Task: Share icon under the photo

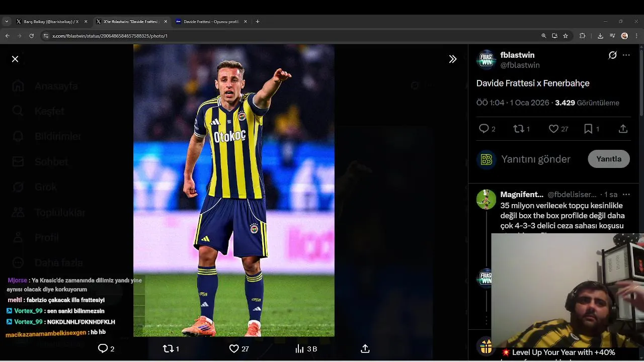Action: point(366,348)
